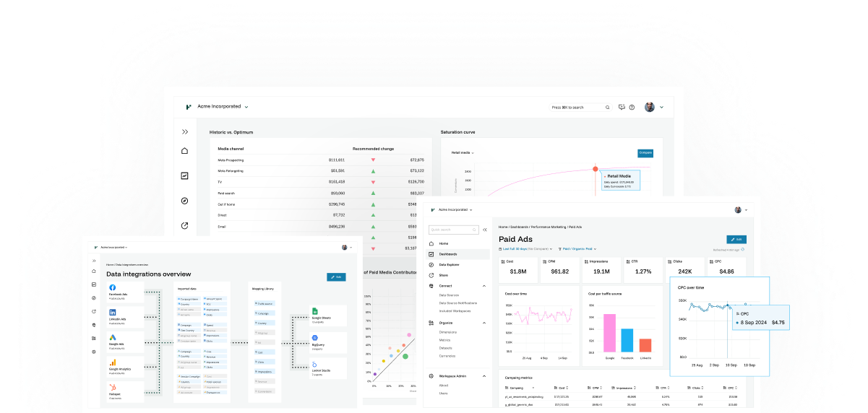Click the BigQuery destination icon
Screen dimensions: 868x413
pos(315,337)
